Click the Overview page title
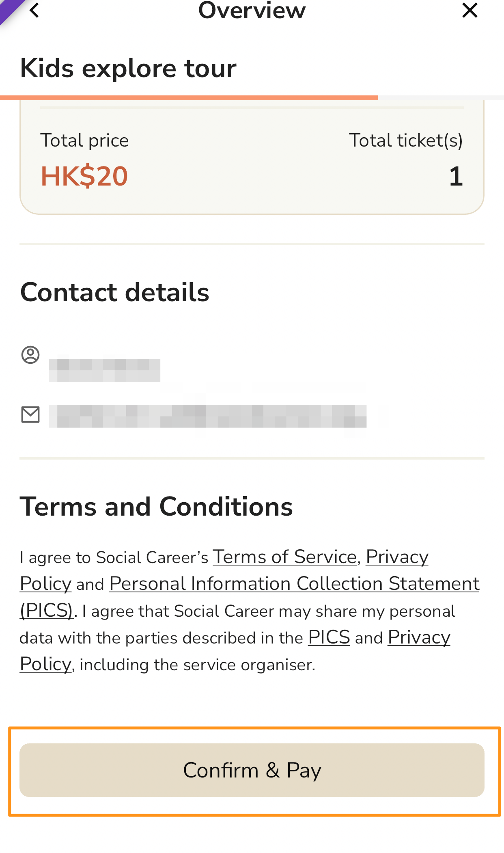Screen dimensions: 504x853 252,10
